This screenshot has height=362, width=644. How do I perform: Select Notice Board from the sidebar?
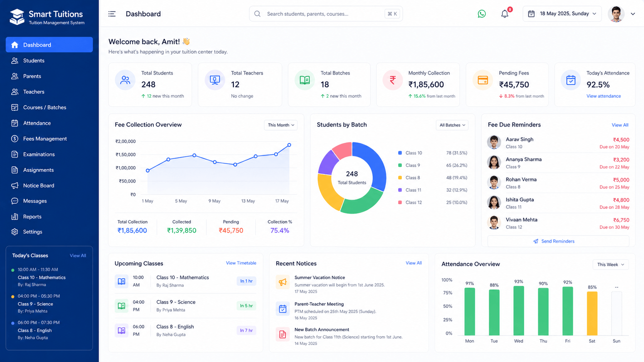39,185
